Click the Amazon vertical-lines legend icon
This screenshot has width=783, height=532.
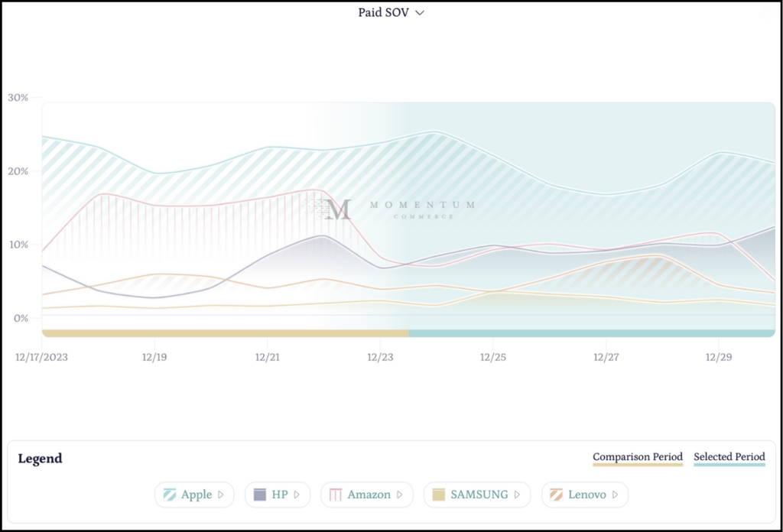pyautogui.click(x=336, y=495)
